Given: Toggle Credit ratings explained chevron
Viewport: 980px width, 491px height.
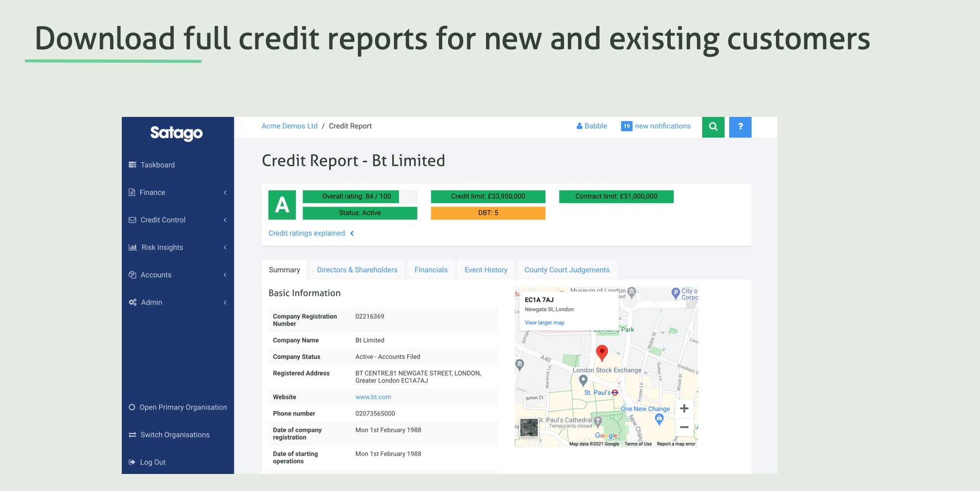Looking at the screenshot, I should tap(352, 233).
